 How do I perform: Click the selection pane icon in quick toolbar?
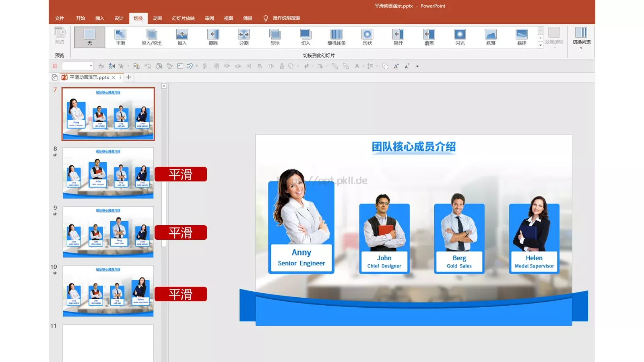coord(136,66)
